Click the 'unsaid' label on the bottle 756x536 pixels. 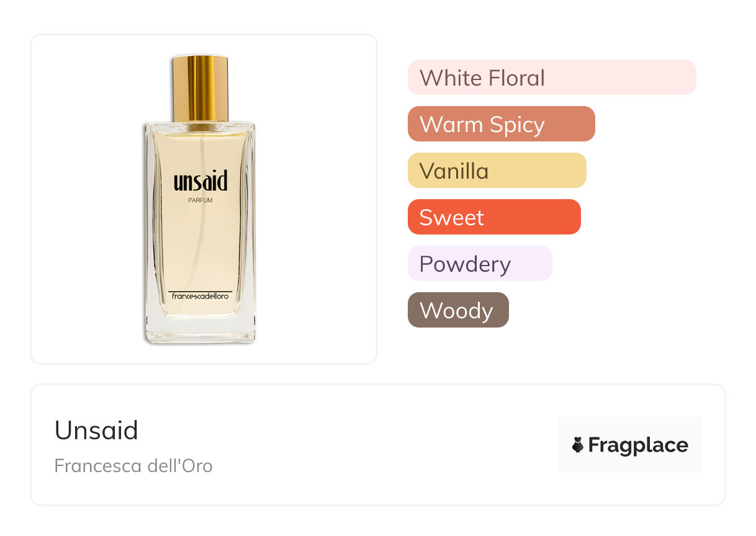click(200, 181)
